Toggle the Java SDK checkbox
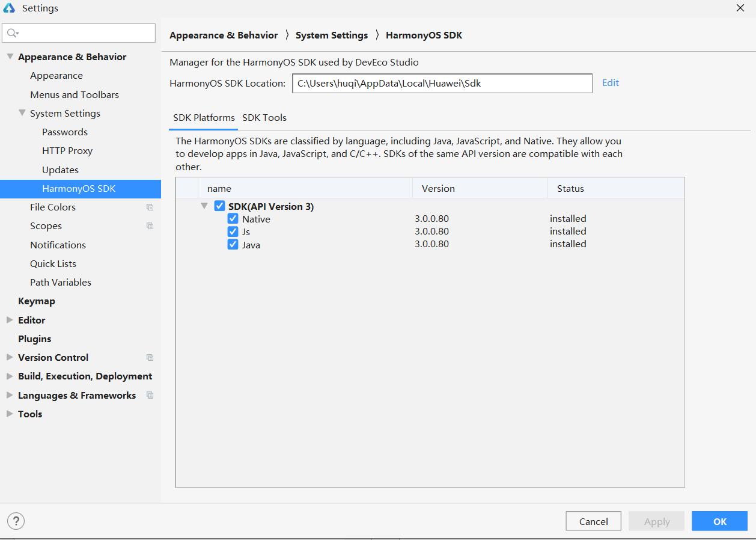 coord(233,244)
